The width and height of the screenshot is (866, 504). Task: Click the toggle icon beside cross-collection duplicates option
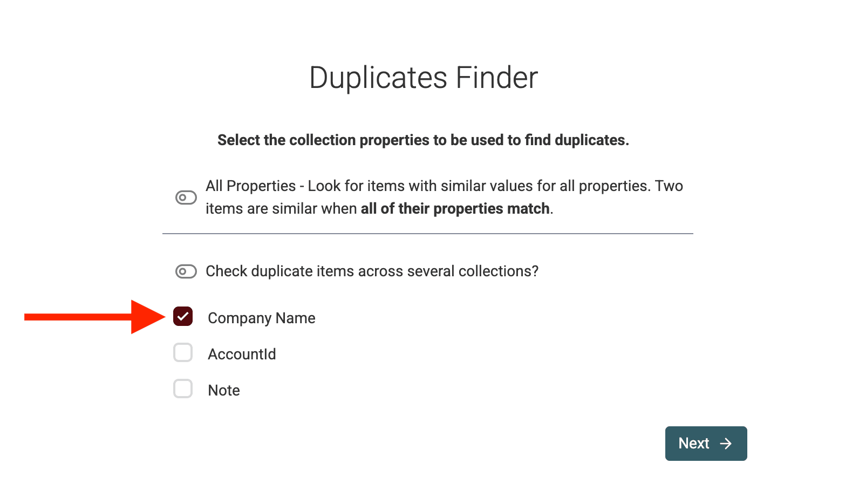click(x=185, y=271)
